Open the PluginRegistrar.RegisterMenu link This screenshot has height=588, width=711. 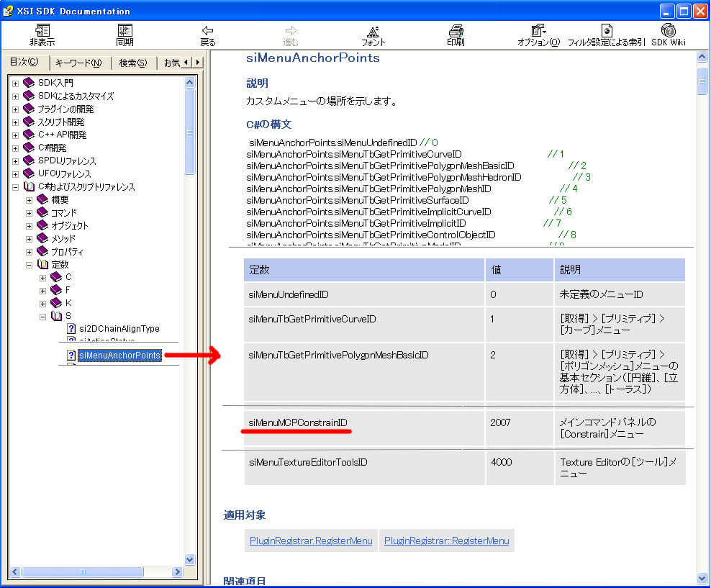(311, 540)
